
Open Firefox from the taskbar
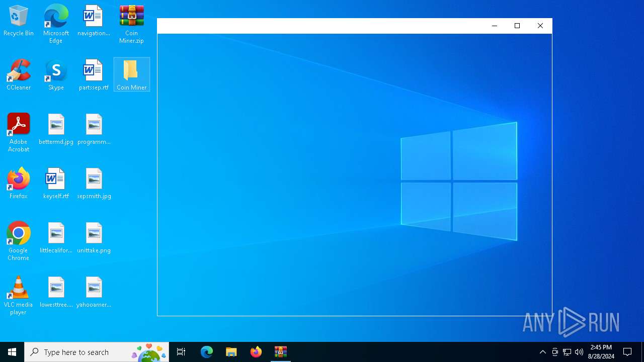click(x=256, y=352)
